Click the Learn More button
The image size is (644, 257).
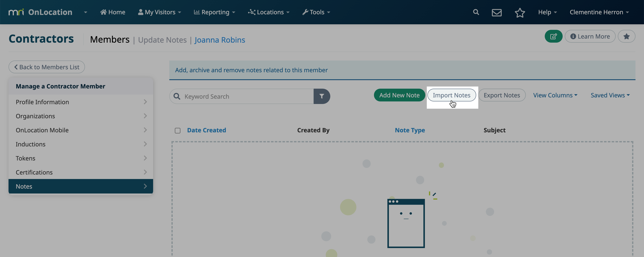point(590,36)
